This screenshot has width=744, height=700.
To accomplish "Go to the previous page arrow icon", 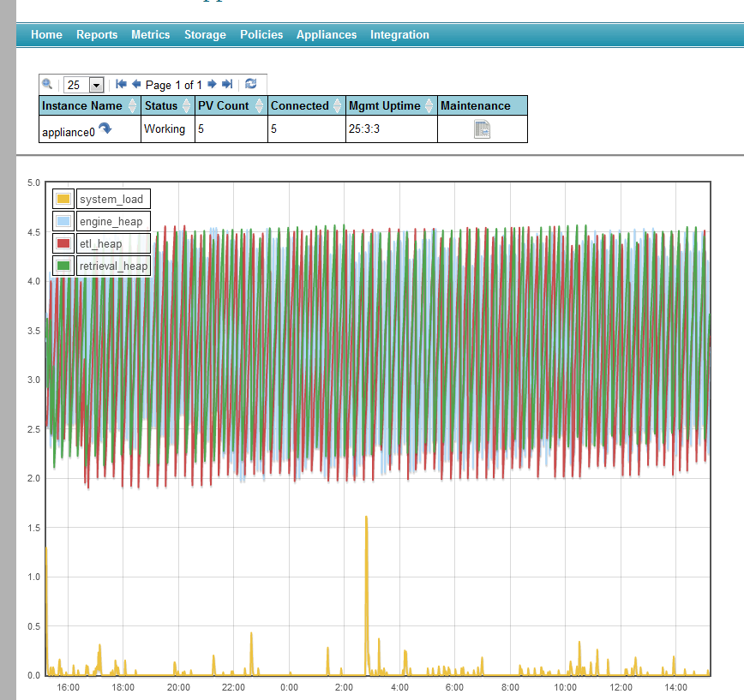I will coord(135,84).
